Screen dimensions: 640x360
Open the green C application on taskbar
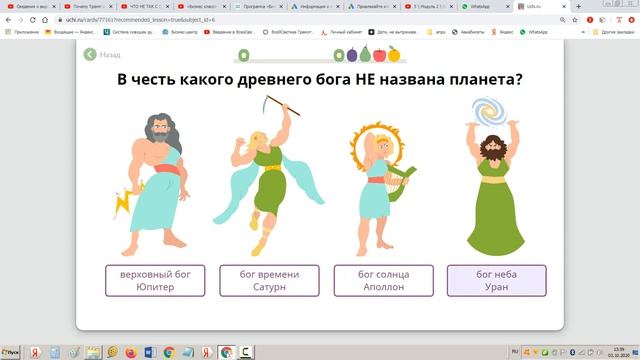click(246, 352)
